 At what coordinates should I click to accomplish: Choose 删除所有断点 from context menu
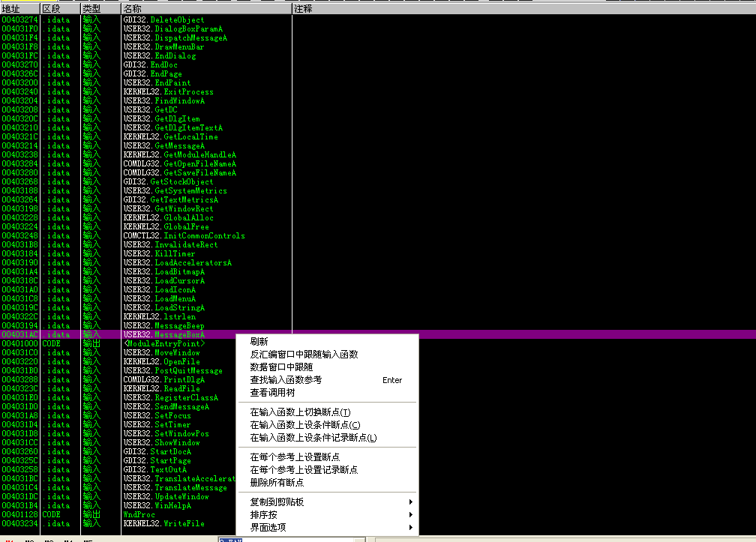[x=328, y=483]
